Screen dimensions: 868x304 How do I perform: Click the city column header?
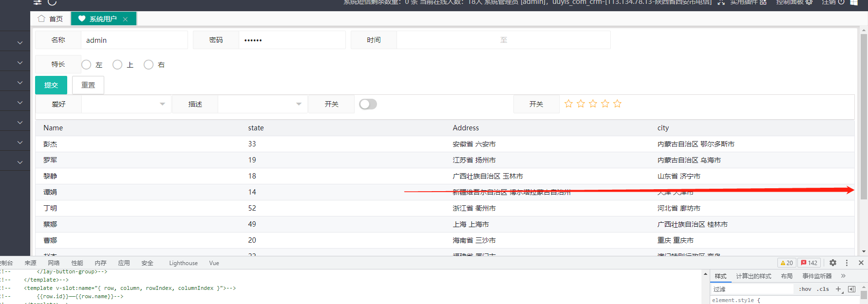pos(663,128)
